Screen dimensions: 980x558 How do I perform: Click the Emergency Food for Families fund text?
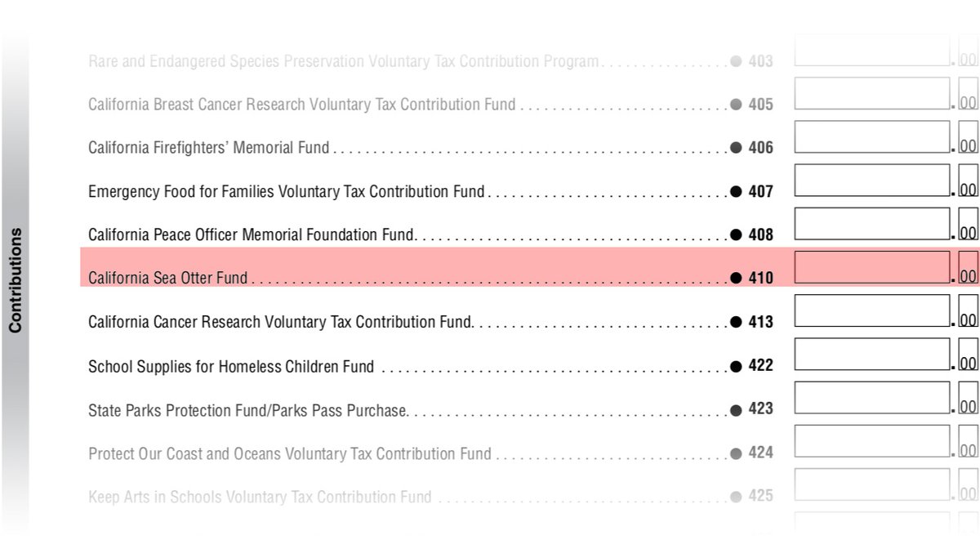tap(287, 192)
